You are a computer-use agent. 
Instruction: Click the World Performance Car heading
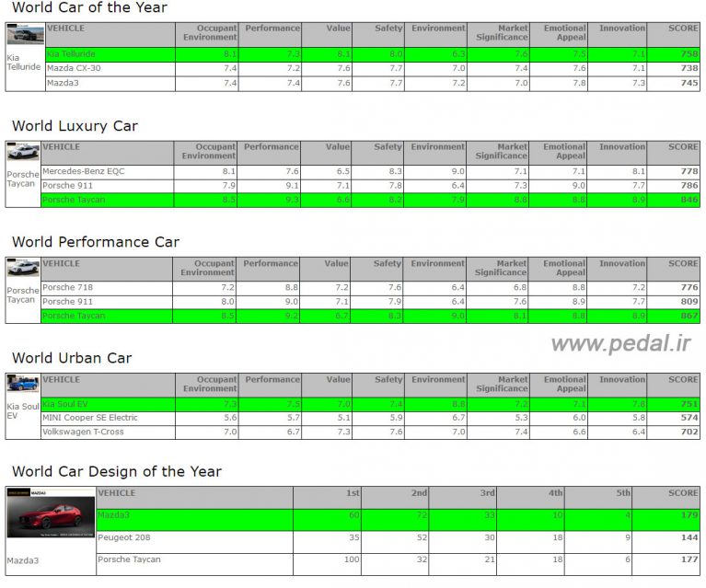pos(96,242)
